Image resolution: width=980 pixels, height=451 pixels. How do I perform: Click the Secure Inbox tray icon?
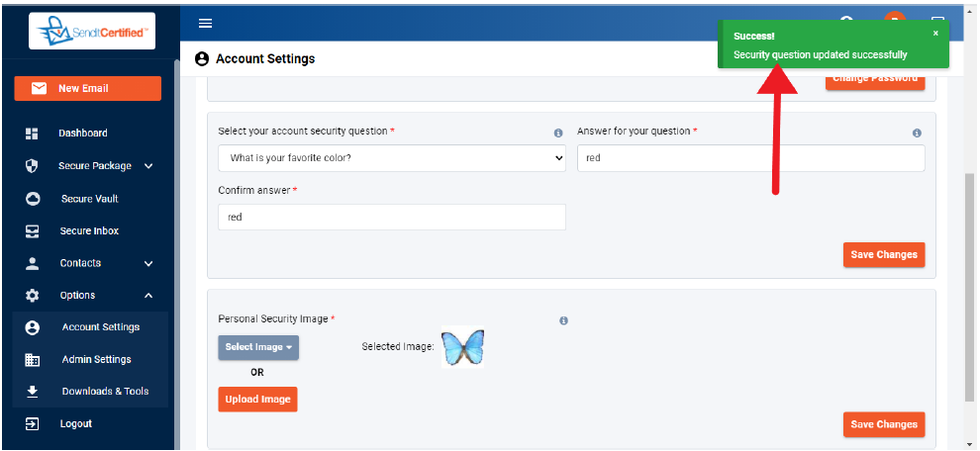tap(33, 231)
